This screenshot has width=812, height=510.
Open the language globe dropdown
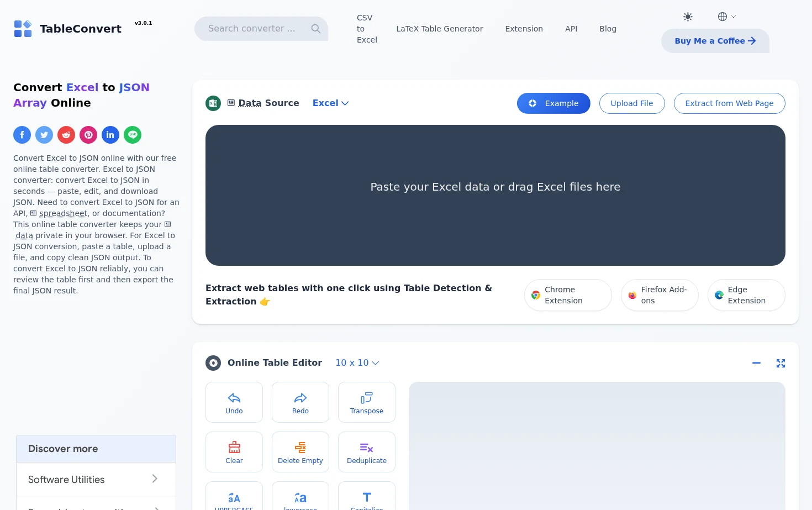pyautogui.click(x=726, y=17)
